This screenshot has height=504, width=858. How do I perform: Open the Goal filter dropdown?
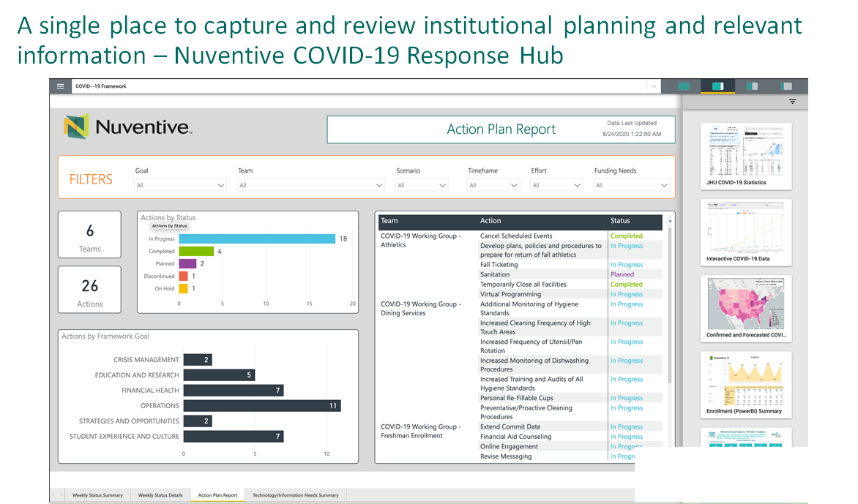(x=180, y=185)
